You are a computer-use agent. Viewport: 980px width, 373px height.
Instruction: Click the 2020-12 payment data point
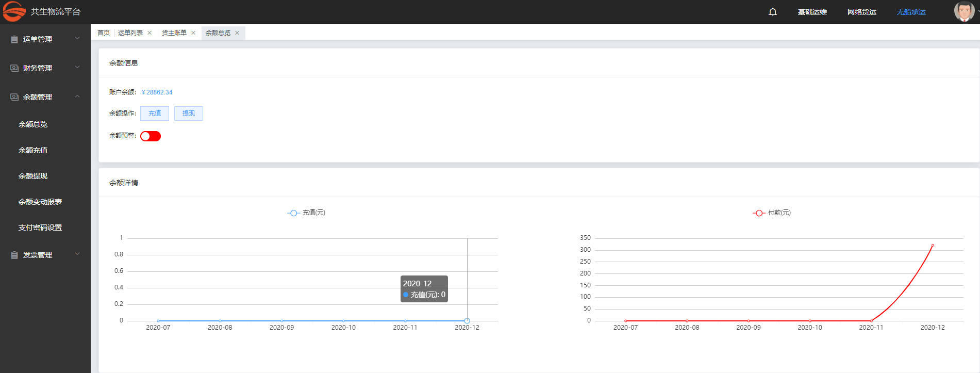click(933, 246)
